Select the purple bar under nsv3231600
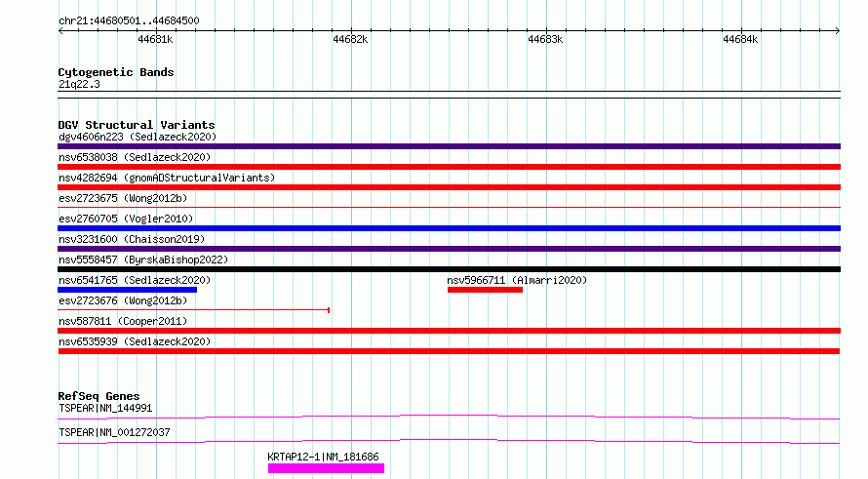 pos(449,249)
